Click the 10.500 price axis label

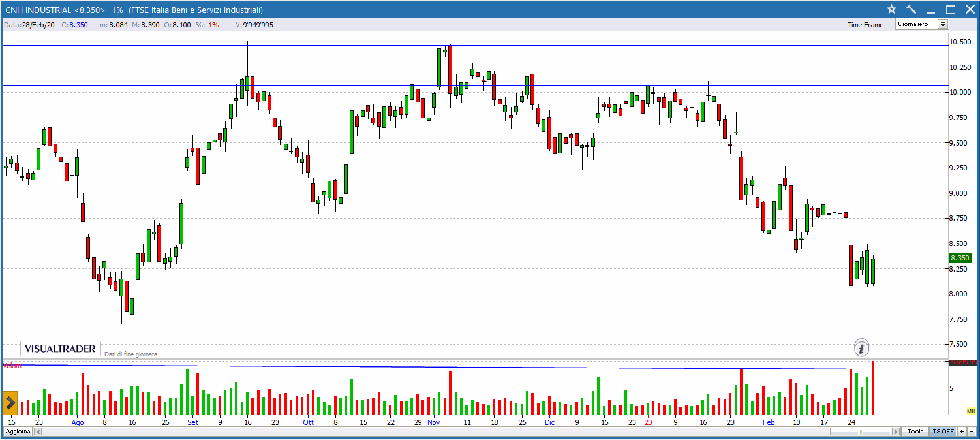click(961, 42)
